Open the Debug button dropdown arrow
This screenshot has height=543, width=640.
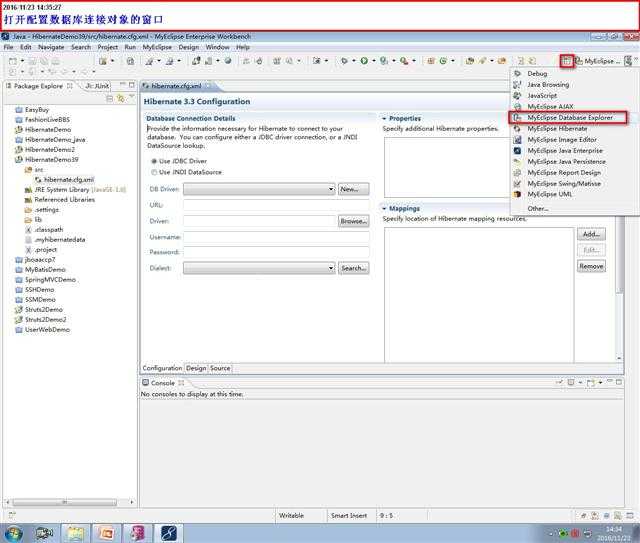(353, 61)
